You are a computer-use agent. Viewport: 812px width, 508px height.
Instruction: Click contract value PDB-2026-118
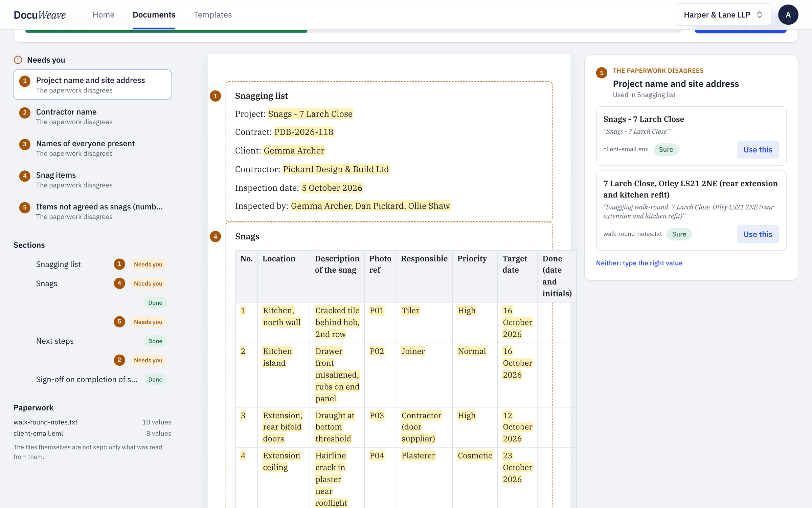[304, 132]
